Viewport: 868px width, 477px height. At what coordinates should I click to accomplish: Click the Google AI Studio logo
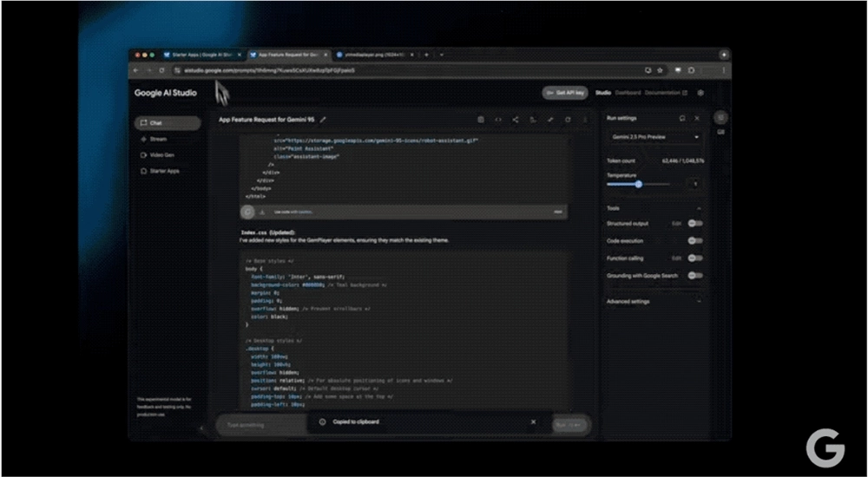pyautogui.click(x=166, y=93)
